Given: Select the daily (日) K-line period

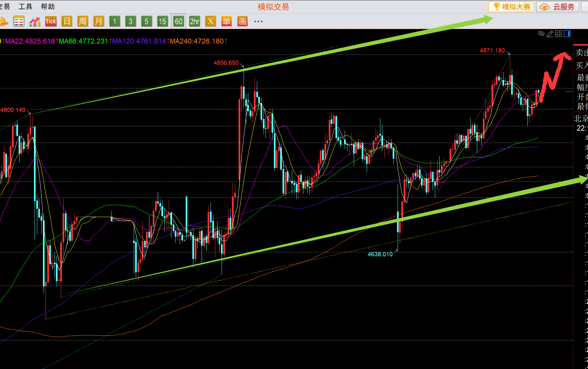Looking at the screenshot, I should (x=67, y=22).
